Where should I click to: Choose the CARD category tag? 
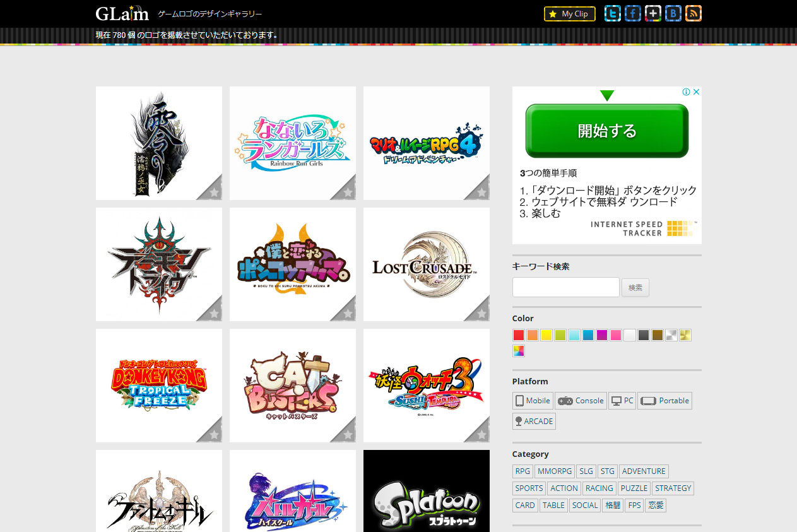525,505
